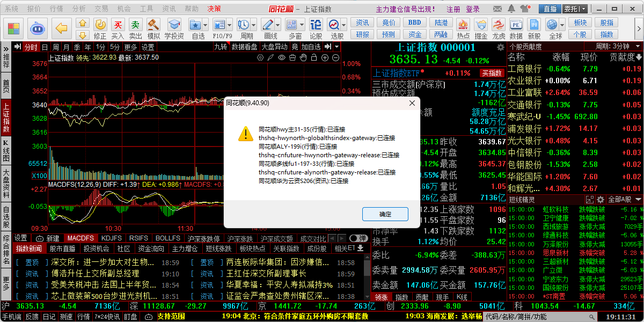Click the 直播 button in title bar
The image size is (644, 322).
(550, 9)
